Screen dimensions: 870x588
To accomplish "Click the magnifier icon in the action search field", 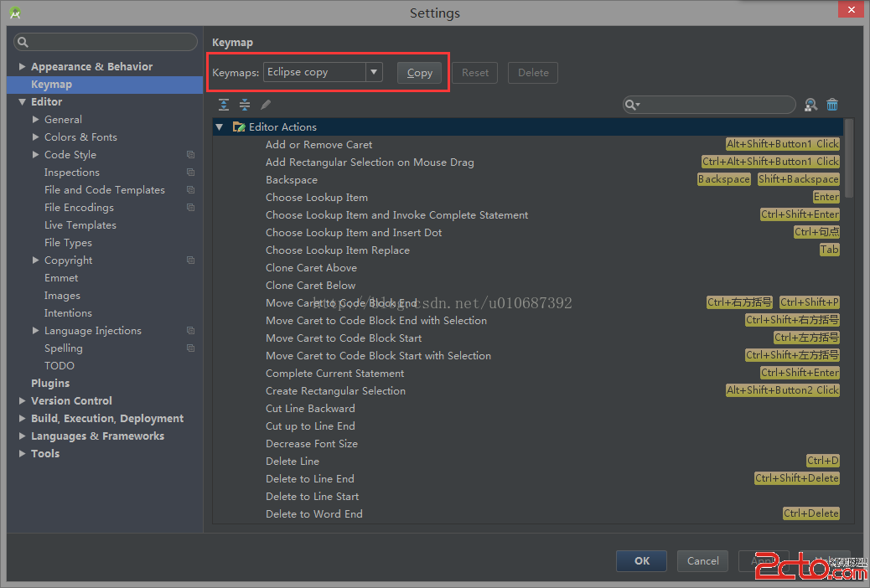I will coord(634,105).
